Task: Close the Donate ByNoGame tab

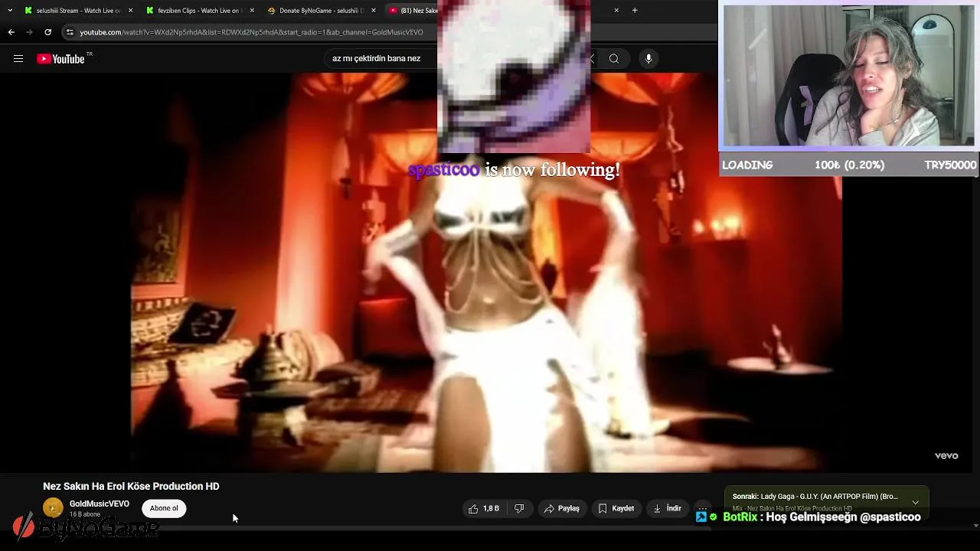Action: click(374, 11)
